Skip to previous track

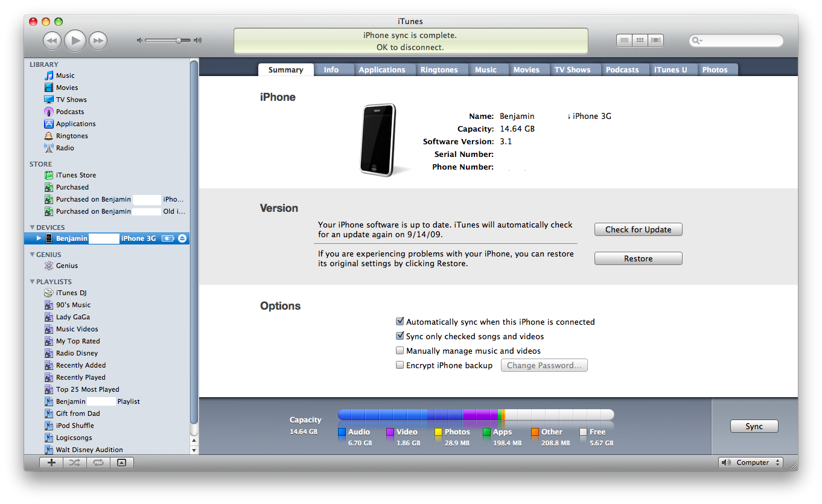(x=53, y=41)
